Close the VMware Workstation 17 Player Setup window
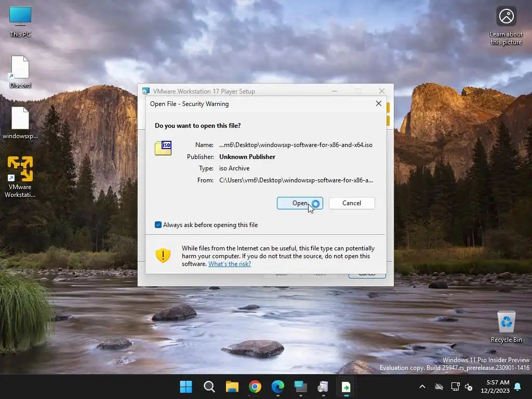Image resolution: width=532 pixels, height=399 pixels. (382, 91)
